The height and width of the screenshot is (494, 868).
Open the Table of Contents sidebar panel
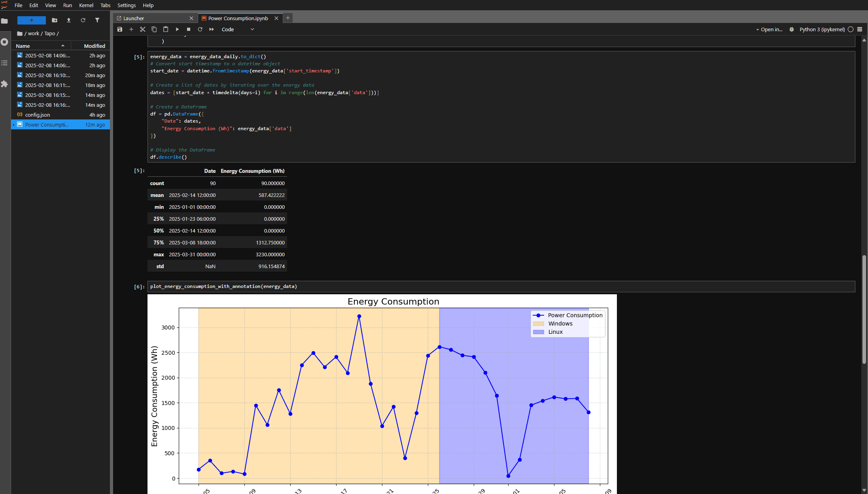[x=5, y=63]
